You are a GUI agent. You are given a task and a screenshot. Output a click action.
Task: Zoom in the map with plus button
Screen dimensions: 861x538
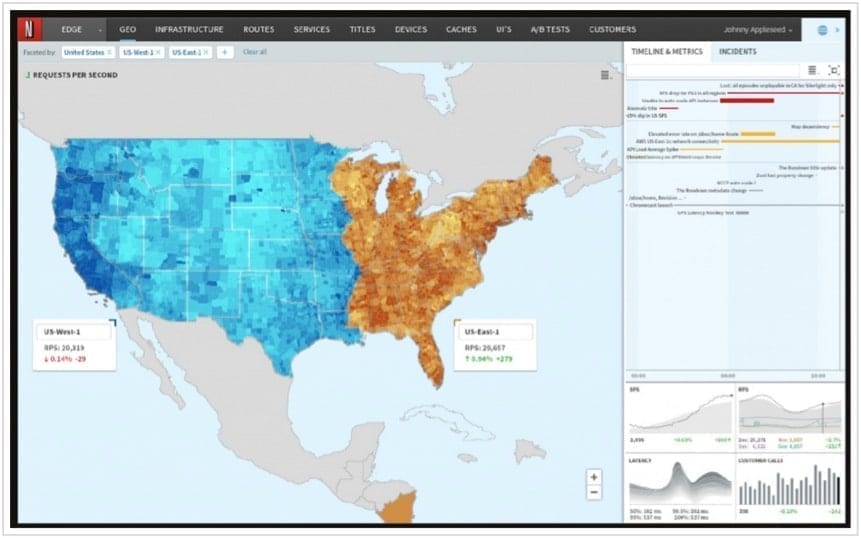pos(594,477)
